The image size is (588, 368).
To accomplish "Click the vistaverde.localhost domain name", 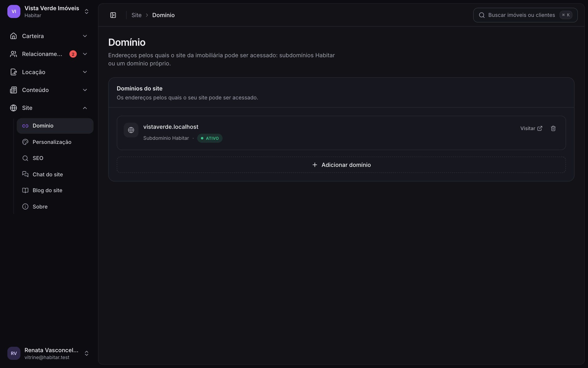I will point(171,127).
